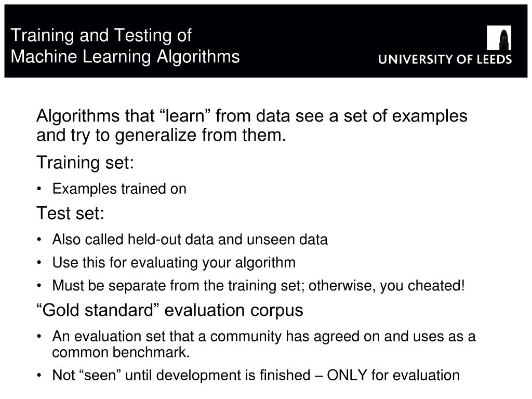This screenshot has height=399, width=532.
Task: Click the 'An evaluation set that a community' line
Action: tap(264, 337)
